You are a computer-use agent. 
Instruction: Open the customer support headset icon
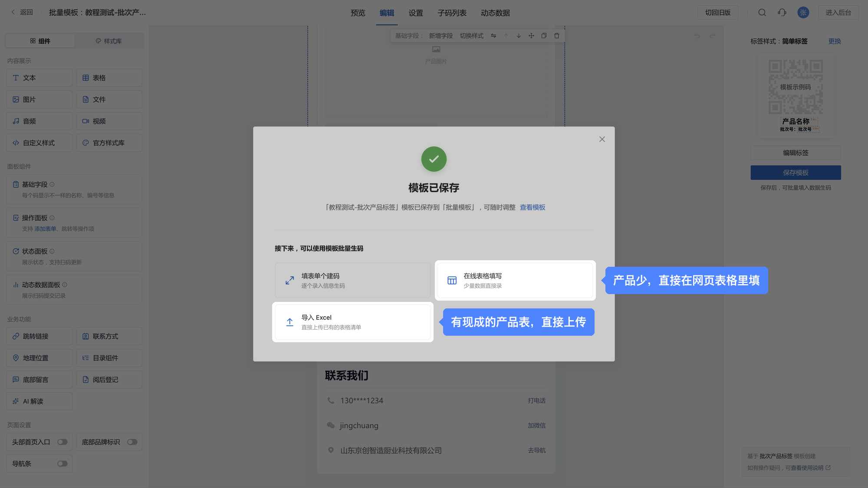[782, 12]
